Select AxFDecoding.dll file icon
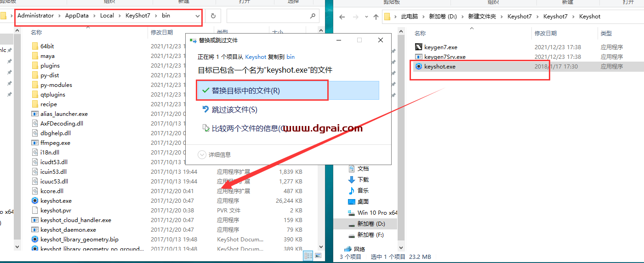Viewport: 644px width, 263px height. coord(35,123)
